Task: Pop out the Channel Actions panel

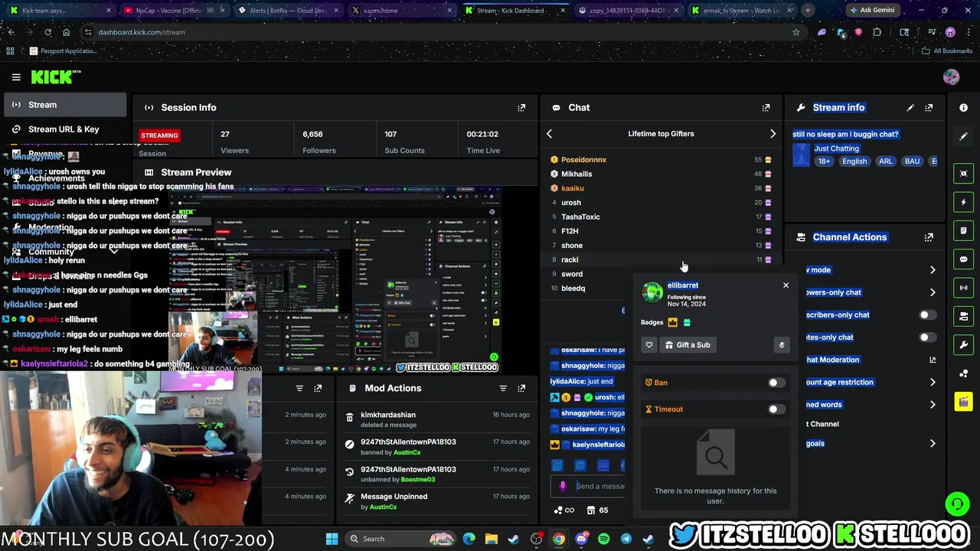Action: pyautogui.click(x=929, y=237)
